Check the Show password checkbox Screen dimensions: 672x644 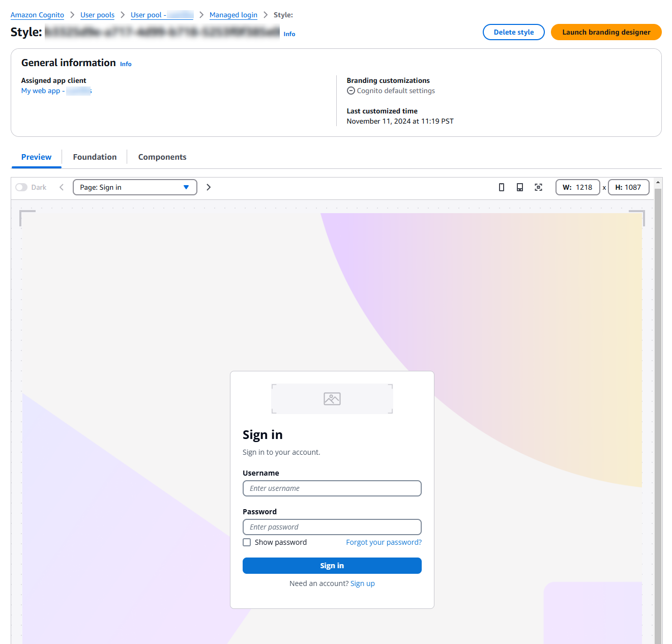247,542
